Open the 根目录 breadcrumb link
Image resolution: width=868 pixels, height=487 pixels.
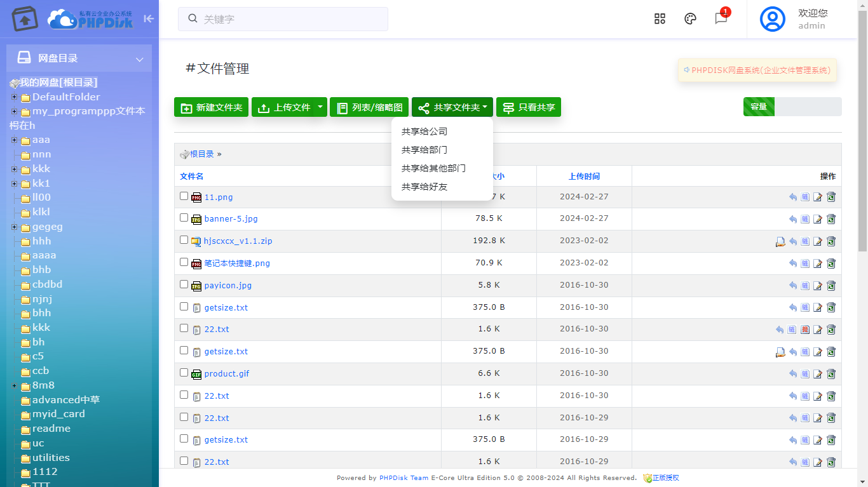click(x=202, y=154)
